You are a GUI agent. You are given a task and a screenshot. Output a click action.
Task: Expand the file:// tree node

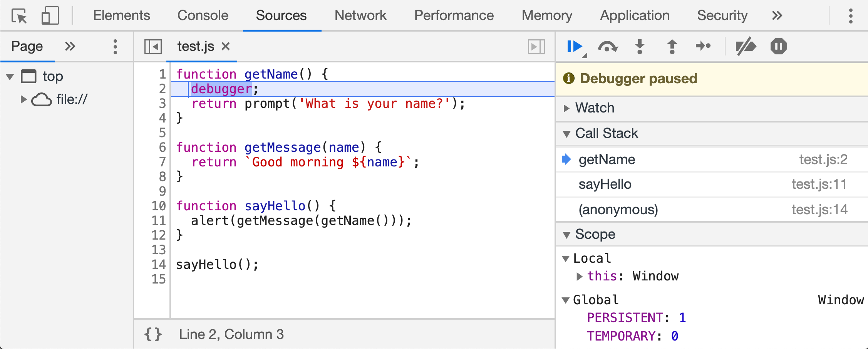[23, 100]
